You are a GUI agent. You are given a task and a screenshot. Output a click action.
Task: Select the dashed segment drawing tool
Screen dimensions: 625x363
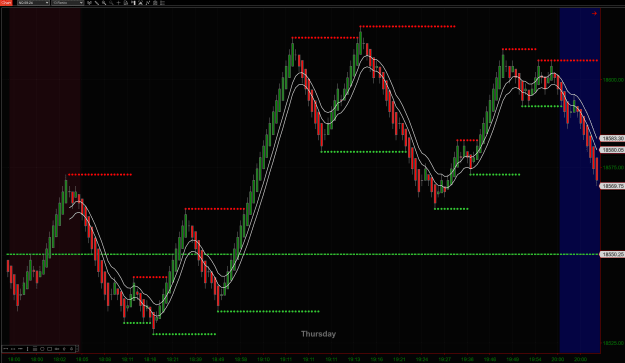coord(13,349)
